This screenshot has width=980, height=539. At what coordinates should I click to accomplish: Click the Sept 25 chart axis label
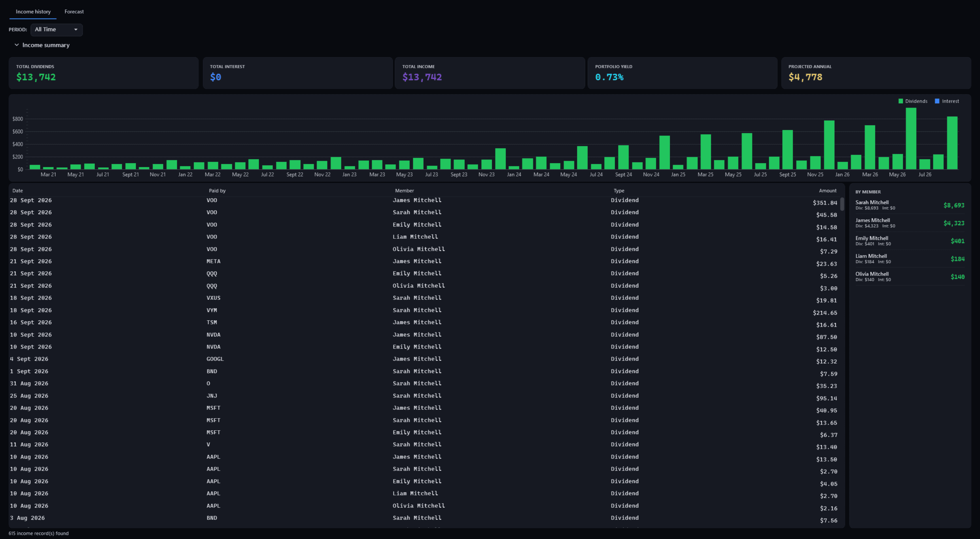click(787, 174)
